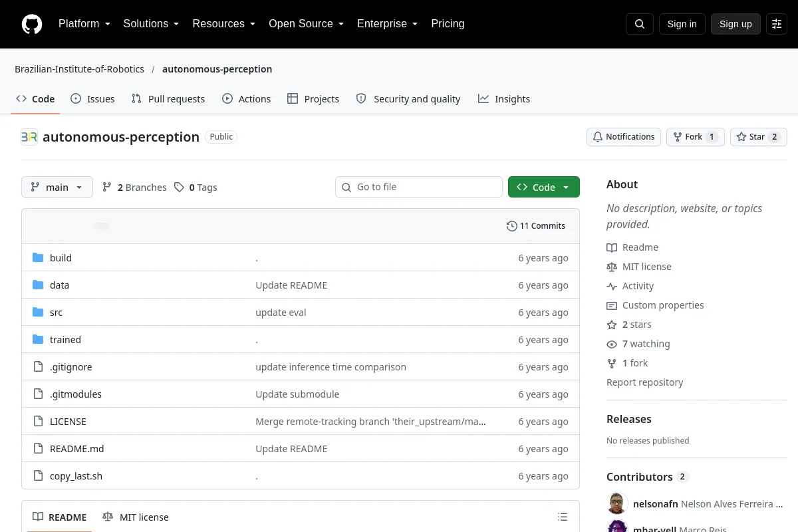Select the Insights tab
The image size is (798, 532).
[504, 99]
